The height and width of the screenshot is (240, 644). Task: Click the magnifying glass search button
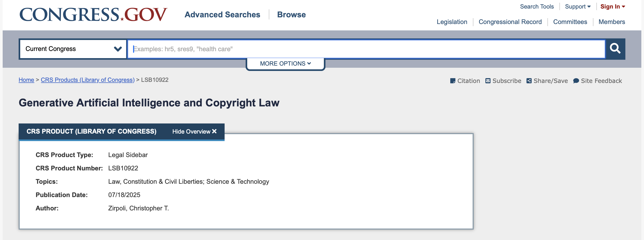coord(615,49)
